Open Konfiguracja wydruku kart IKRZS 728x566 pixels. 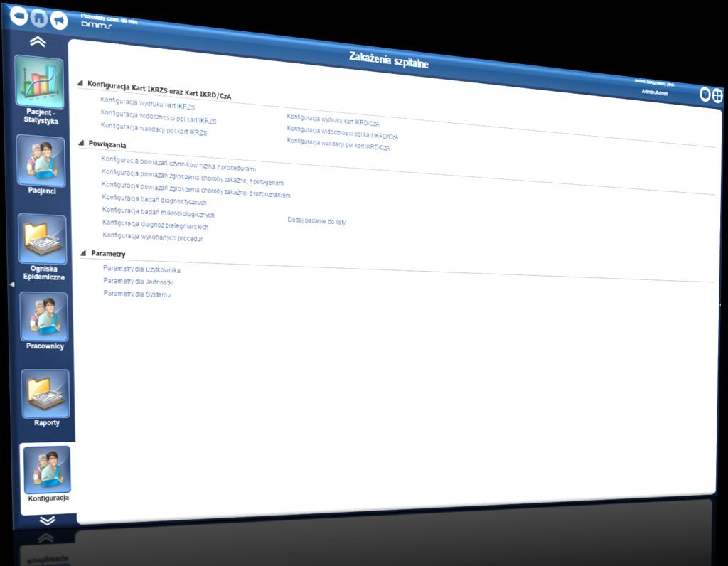click(148, 103)
